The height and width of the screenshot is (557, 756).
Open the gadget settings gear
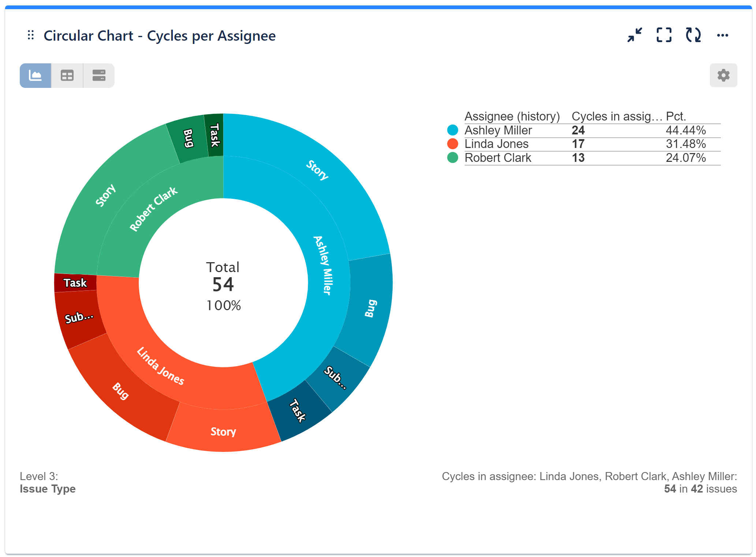tap(723, 75)
